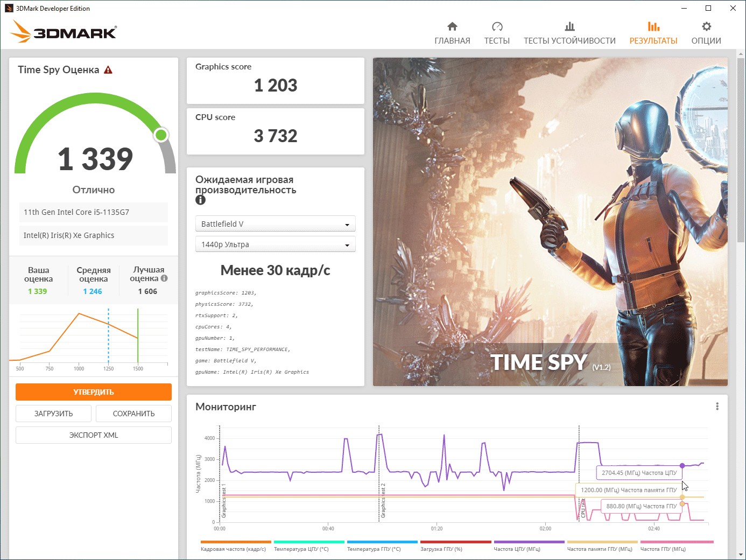Viewport: 746px width, 560px height.
Task: Click the testName: TIME_SPY_PERFORMANCE line
Action: (x=243, y=349)
